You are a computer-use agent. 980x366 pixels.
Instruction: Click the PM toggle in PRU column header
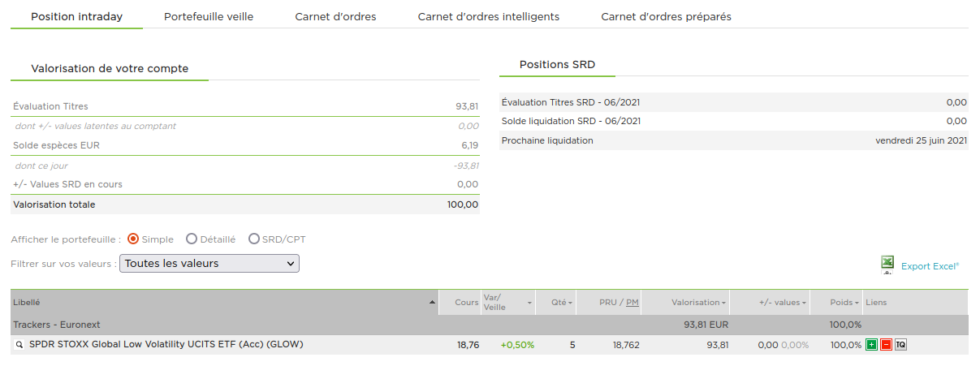point(632,303)
